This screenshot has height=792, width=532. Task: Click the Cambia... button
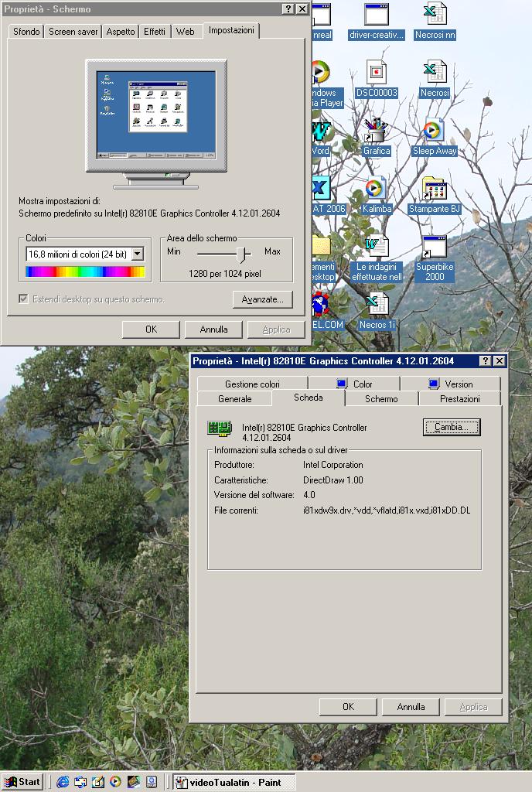tap(452, 427)
